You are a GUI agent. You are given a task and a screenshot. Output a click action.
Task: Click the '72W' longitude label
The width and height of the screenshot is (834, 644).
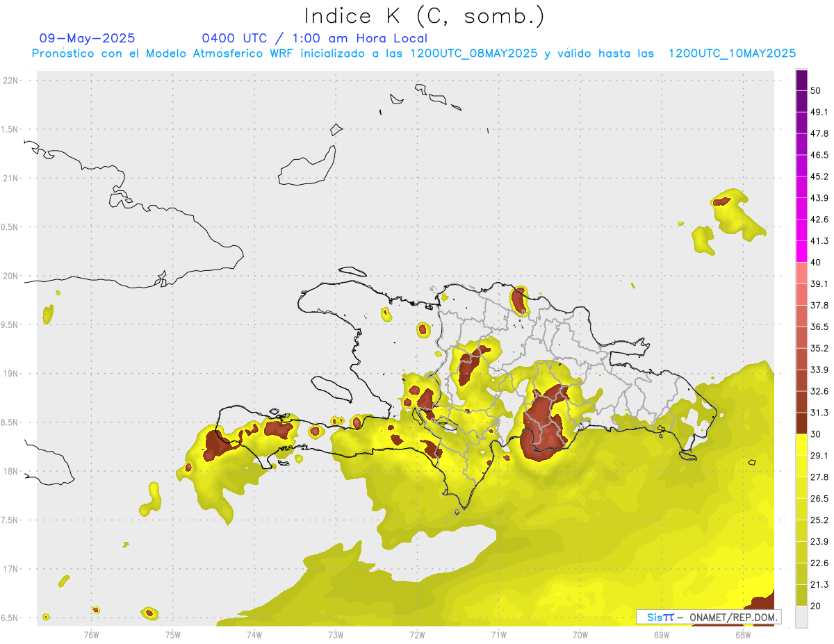click(417, 634)
